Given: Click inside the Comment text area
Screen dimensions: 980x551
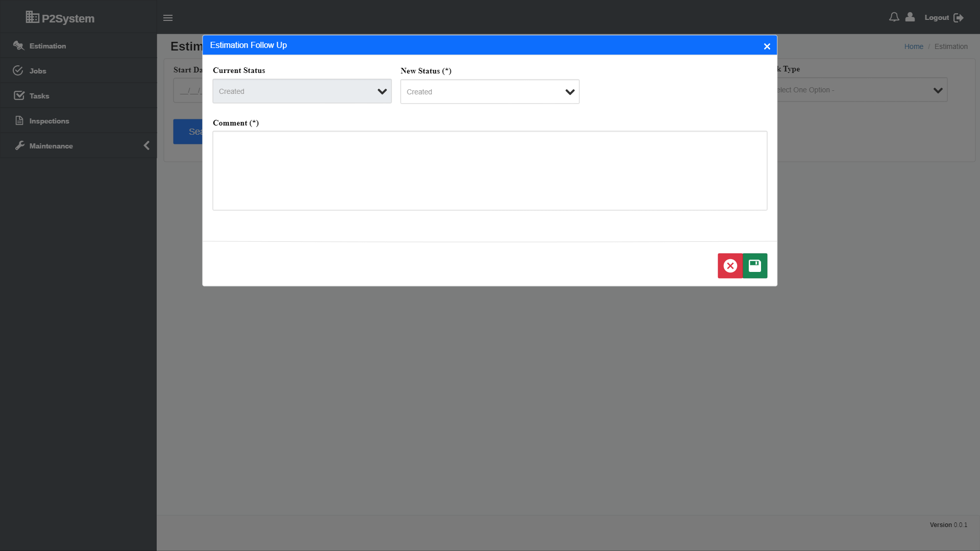Looking at the screenshot, I should click(x=489, y=170).
